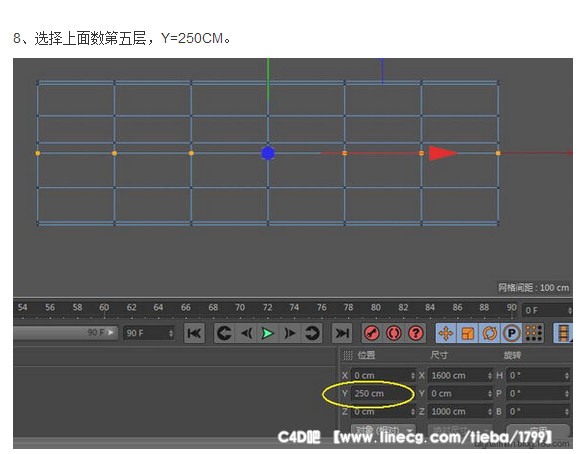Screen dimensions: 578x454
Task: Click the red X-axis arrow handle
Action: click(x=443, y=153)
